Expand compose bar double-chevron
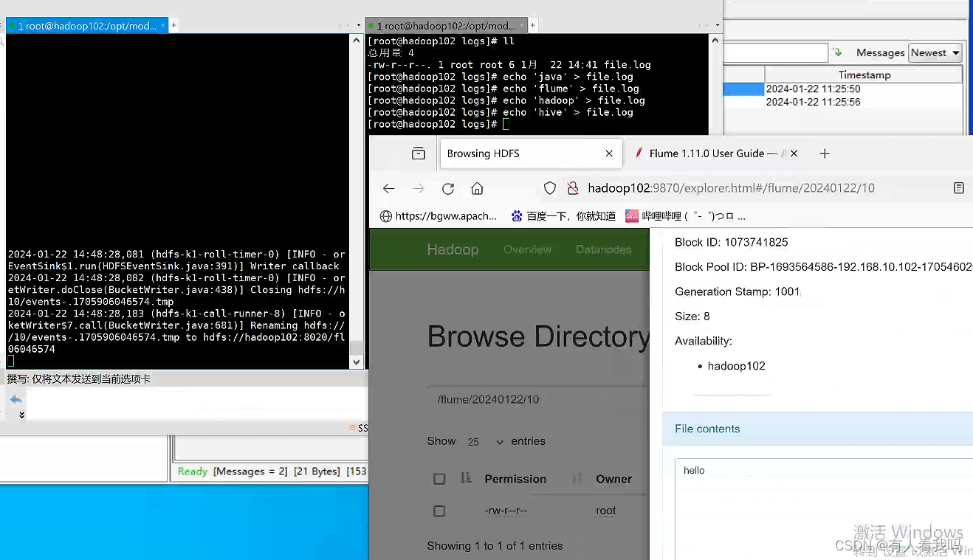The width and height of the screenshot is (973, 560). click(x=21, y=415)
